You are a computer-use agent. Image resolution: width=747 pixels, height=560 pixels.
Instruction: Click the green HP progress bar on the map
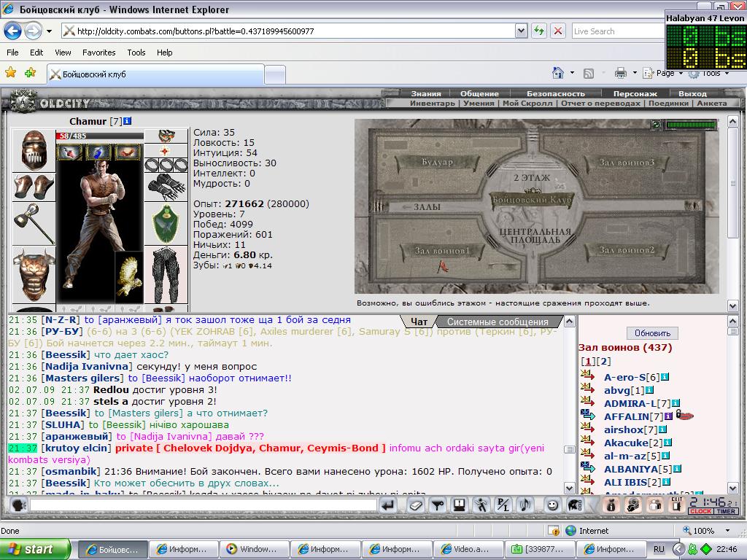coord(691,125)
